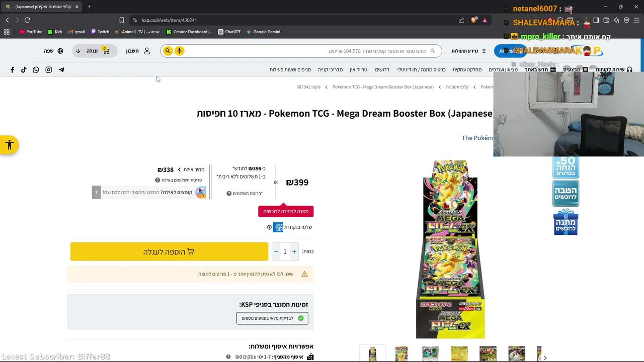Image resolution: width=644 pixels, height=362 pixels.
Task: Open site information icon in address bar
Action: [x=134, y=20]
